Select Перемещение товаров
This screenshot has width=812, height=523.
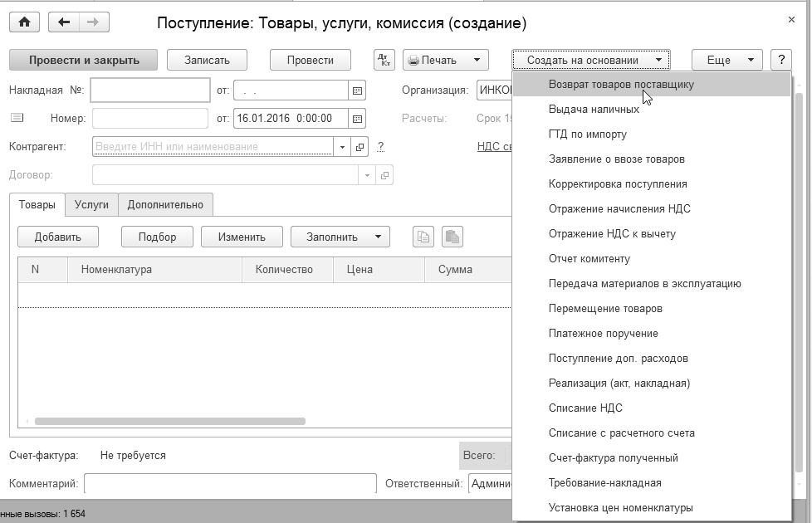tap(652, 308)
